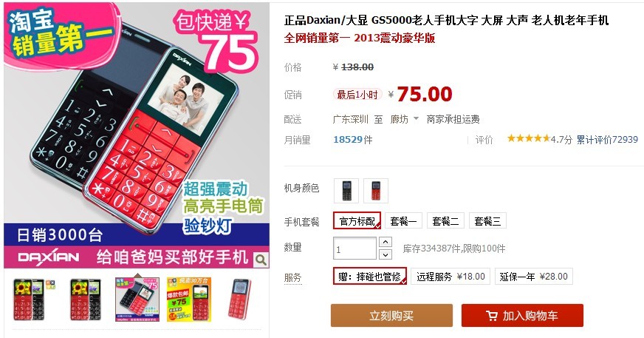
Task: Click the 立刻购买 buy now button
Action: coord(391,315)
